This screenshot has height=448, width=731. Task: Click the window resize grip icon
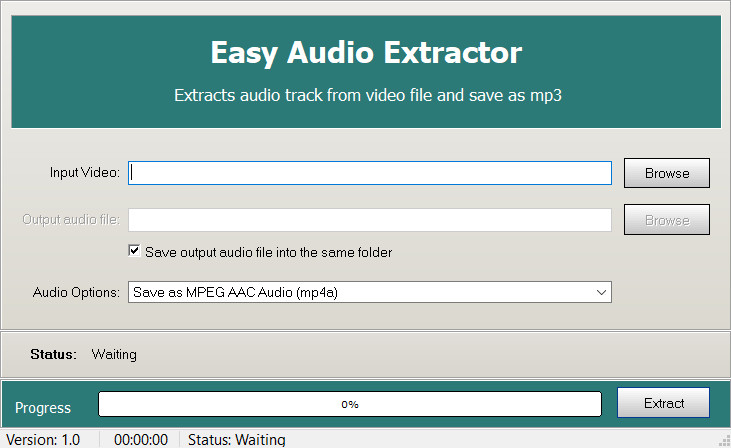click(x=723, y=440)
